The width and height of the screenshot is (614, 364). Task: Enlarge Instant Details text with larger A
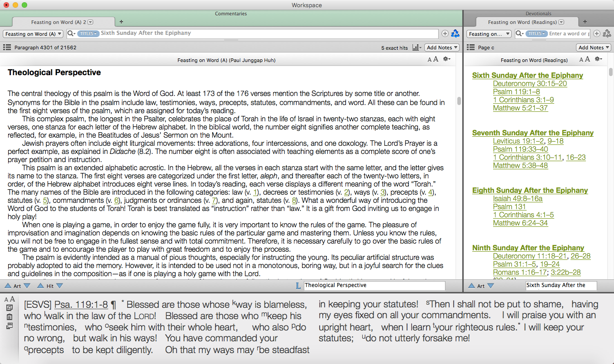(13, 299)
